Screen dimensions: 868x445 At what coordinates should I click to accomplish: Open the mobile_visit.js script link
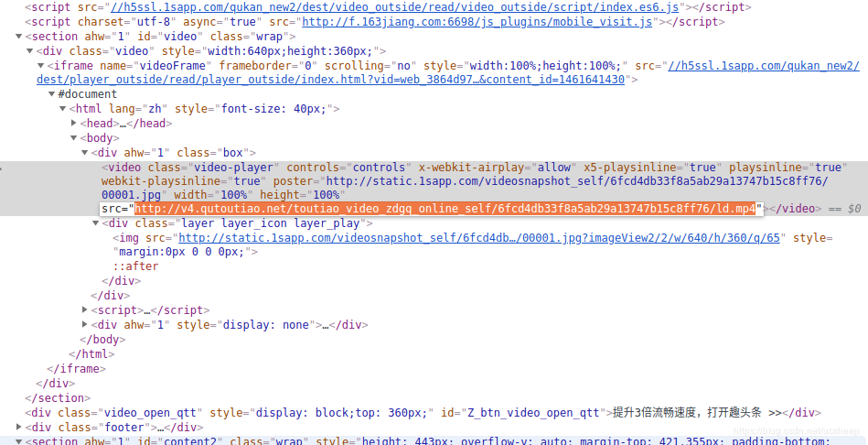click(477, 22)
